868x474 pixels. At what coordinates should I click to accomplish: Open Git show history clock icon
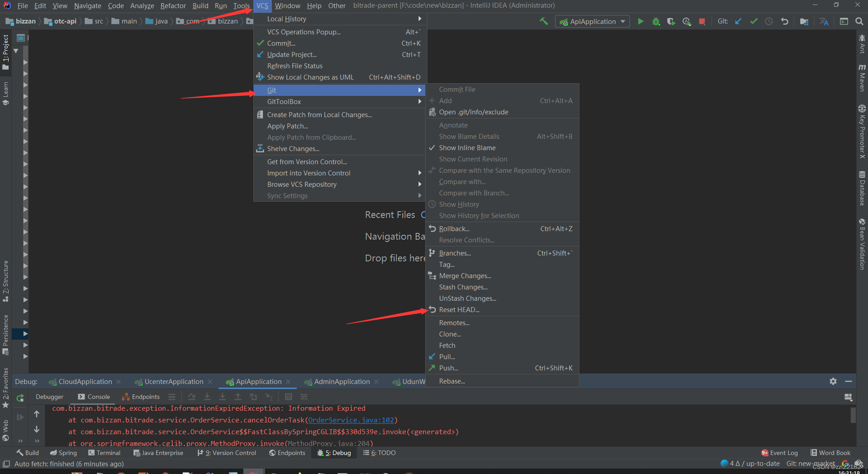pos(769,21)
